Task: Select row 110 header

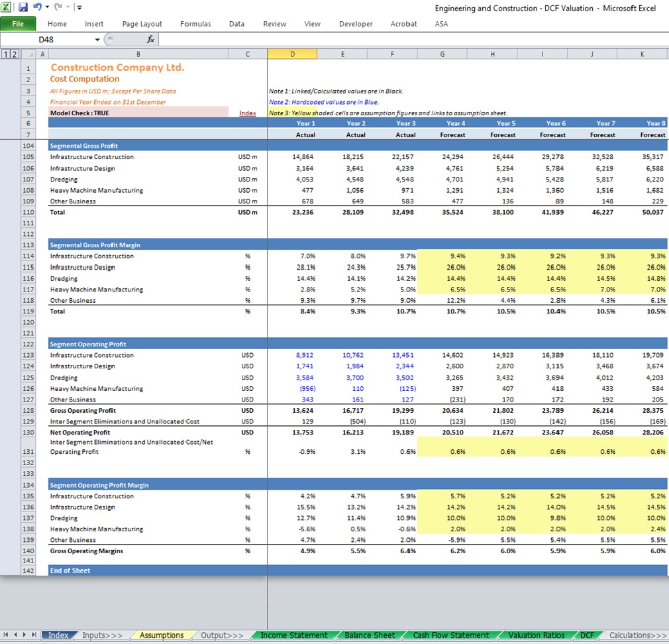Action: click(28, 212)
